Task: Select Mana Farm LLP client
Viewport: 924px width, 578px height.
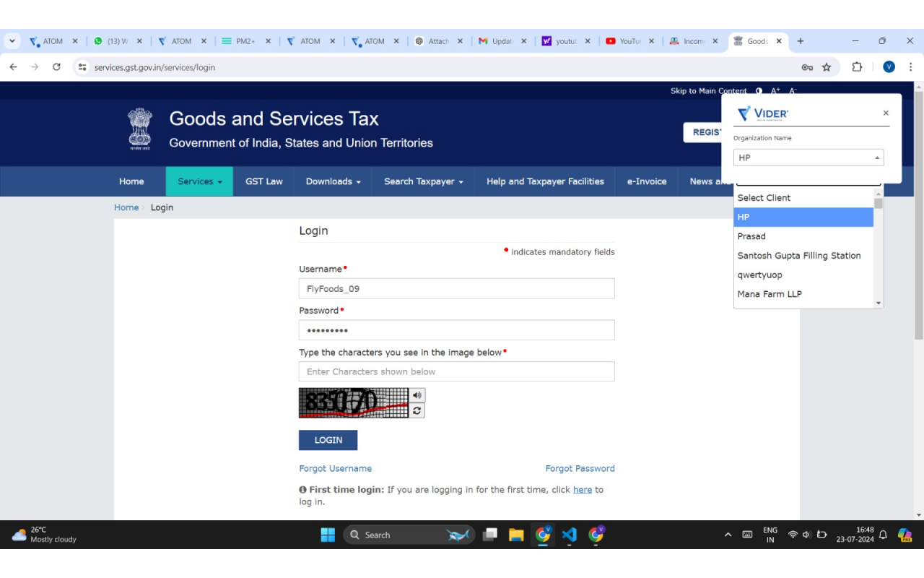Action: coord(803,294)
